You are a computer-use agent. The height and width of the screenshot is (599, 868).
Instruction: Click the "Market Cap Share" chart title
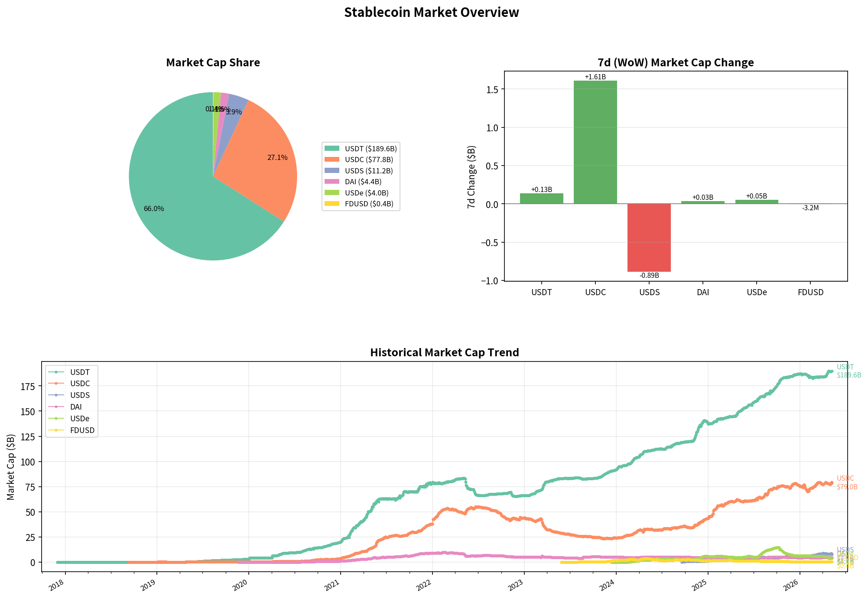[213, 63]
